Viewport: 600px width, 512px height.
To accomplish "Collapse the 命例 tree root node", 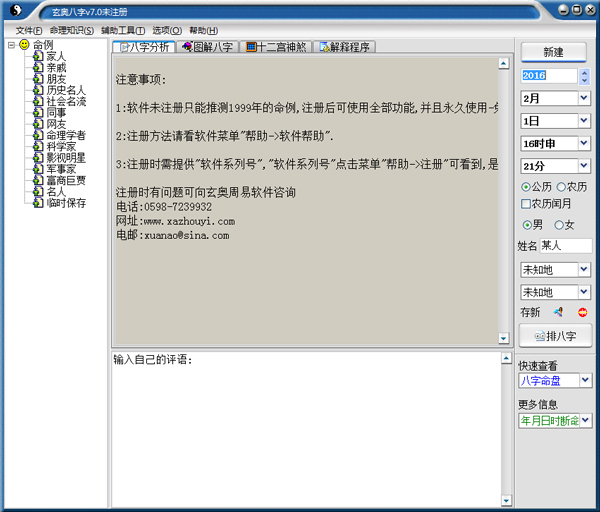I will (x=11, y=45).
